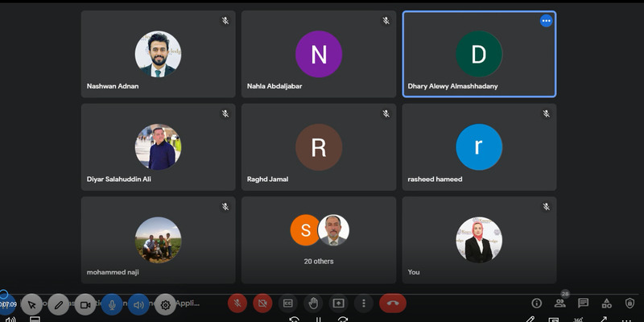Click Nashwan Adnan's profile photo
The height and width of the screenshot is (322, 644).
(x=158, y=54)
